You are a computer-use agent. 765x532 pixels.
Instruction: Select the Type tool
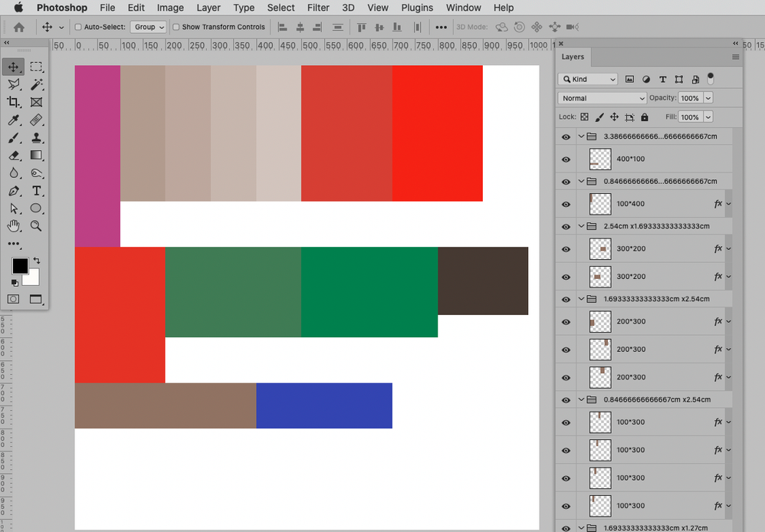36,190
